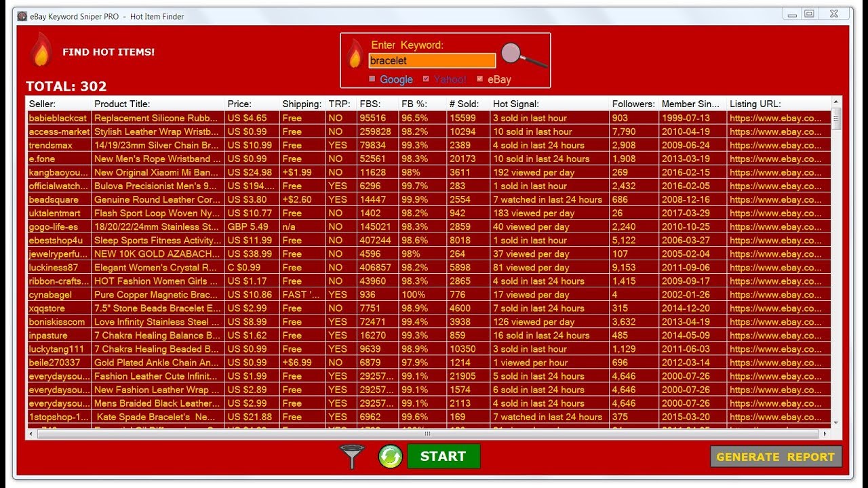Click Kate Spade Bracelet's product title
The width and height of the screenshot is (868, 488).
(x=157, y=417)
